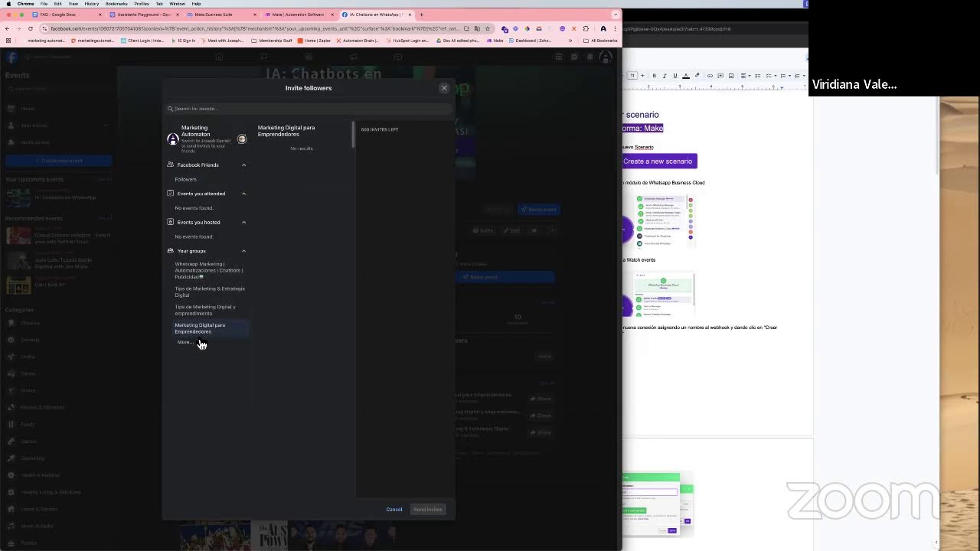Toggle underline in Google Docs toolbar
This screenshot has height=551, width=980.
(675, 76)
